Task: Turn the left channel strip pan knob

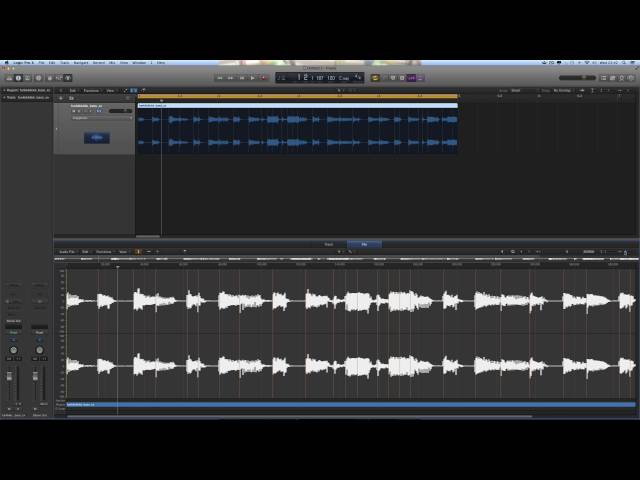Action: tap(13, 350)
